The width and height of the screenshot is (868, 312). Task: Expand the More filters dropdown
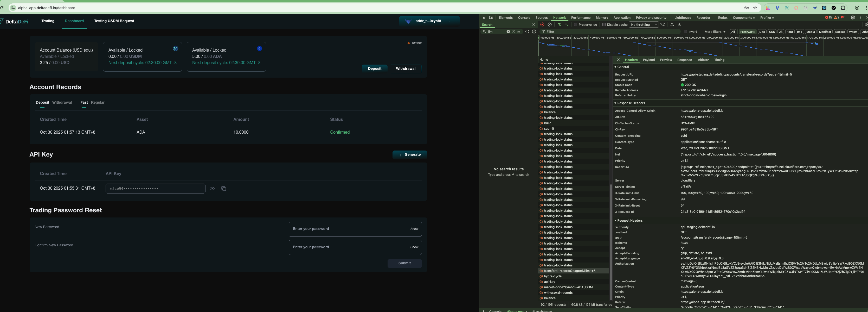coord(715,32)
